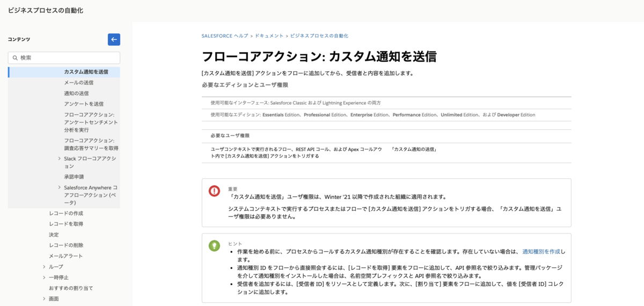Open アンケートを送信 in the sidebar

(84, 104)
